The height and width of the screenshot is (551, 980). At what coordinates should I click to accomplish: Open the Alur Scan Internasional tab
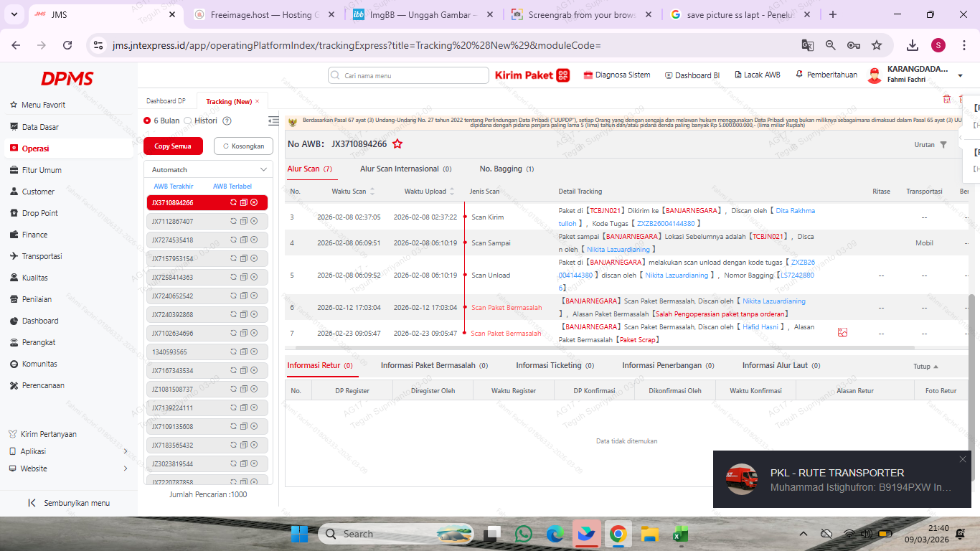pyautogui.click(x=405, y=169)
